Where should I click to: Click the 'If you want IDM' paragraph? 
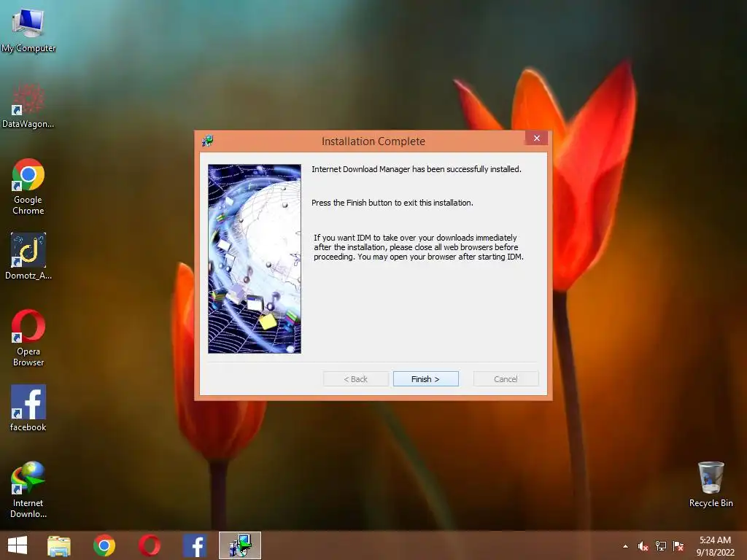pos(419,247)
